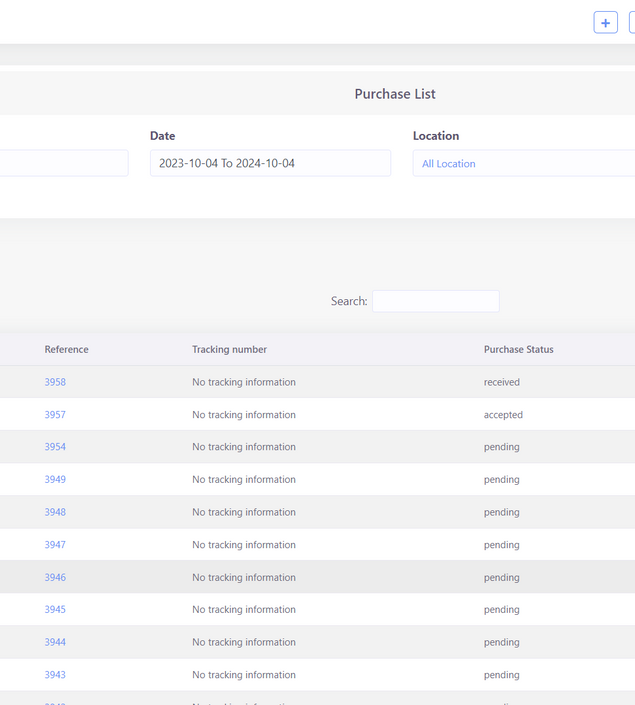Open purchase reference 3954
Screen dimensions: 635x705
coord(55,447)
